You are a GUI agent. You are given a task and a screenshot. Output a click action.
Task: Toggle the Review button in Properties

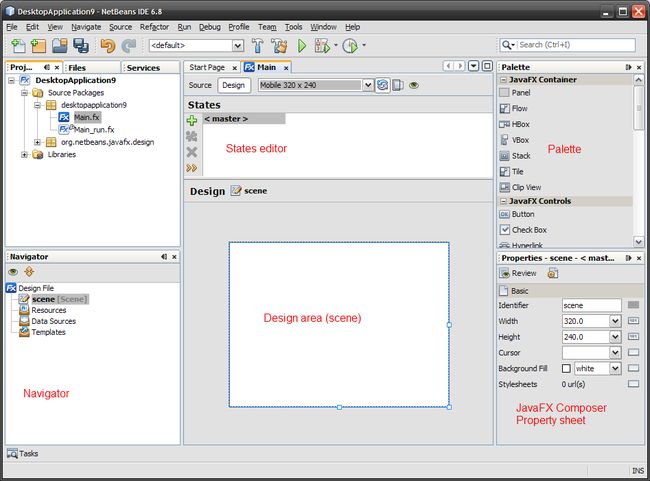(x=518, y=273)
